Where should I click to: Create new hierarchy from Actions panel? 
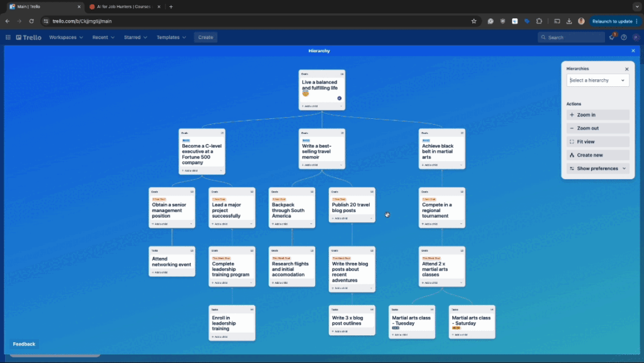click(x=597, y=155)
